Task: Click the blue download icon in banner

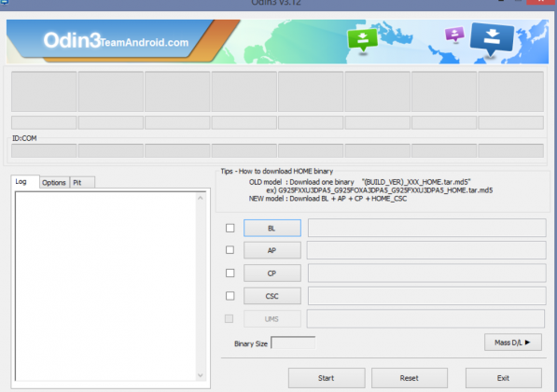Action: pyautogui.click(x=492, y=39)
